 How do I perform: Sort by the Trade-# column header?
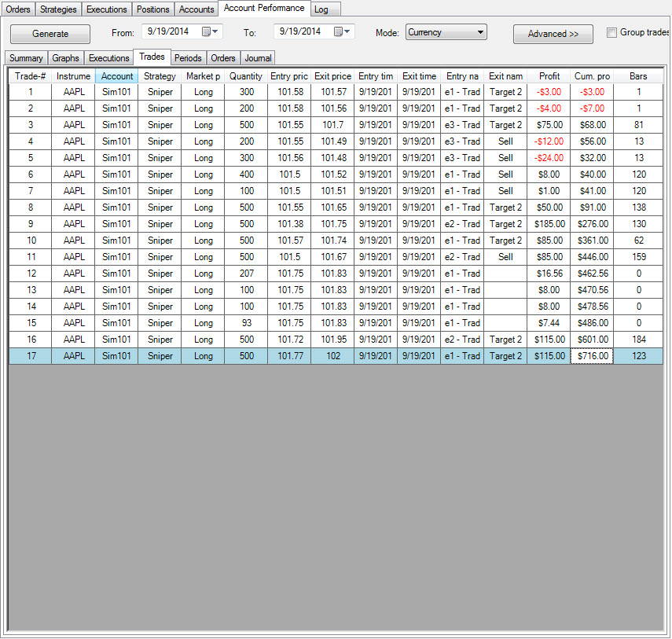tap(31, 76)
